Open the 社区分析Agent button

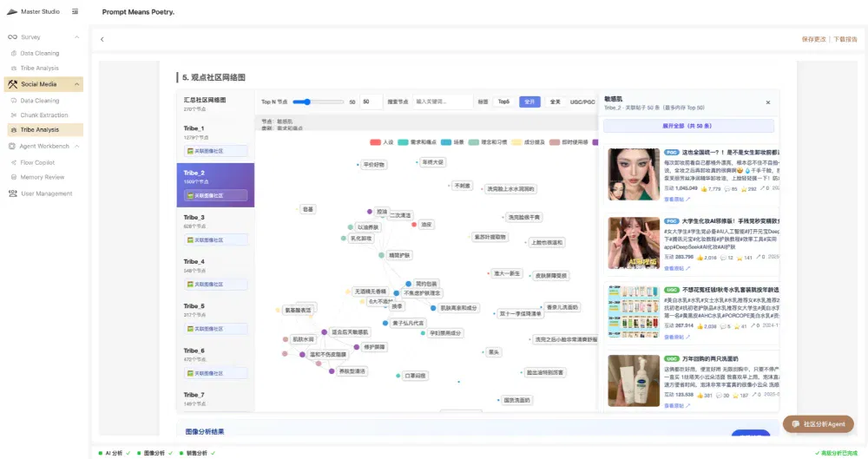tap(819, 424)
